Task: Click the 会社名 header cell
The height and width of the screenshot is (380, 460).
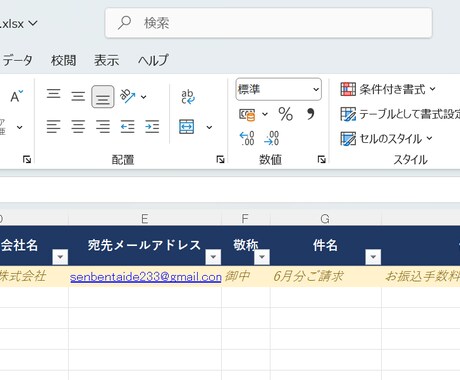Action: (34, 246)
